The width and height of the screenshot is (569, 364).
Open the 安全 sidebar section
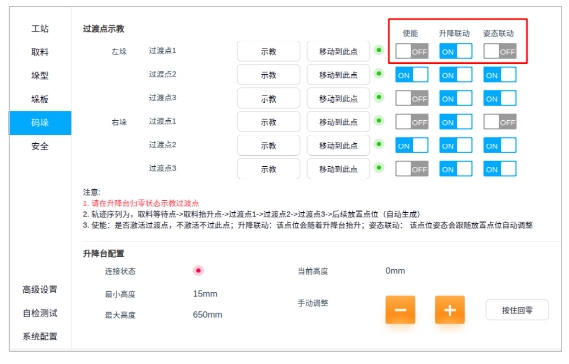tap(40, 147)
